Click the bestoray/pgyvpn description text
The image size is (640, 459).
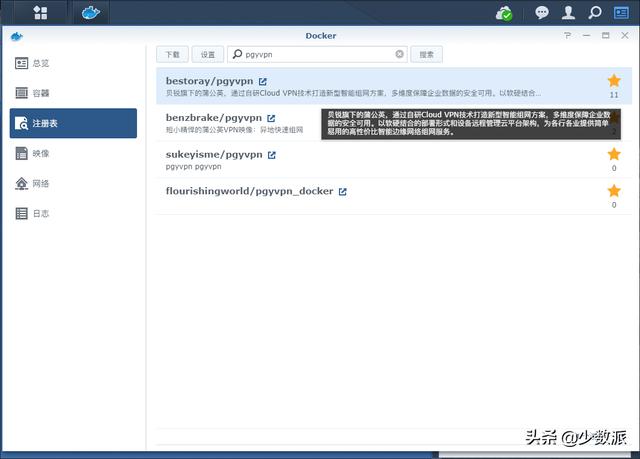click(x=353, y=93)
